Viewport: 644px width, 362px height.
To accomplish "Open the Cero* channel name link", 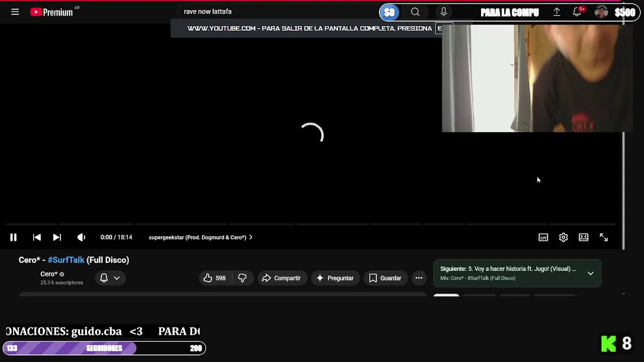I will click(x=49, y=274).
